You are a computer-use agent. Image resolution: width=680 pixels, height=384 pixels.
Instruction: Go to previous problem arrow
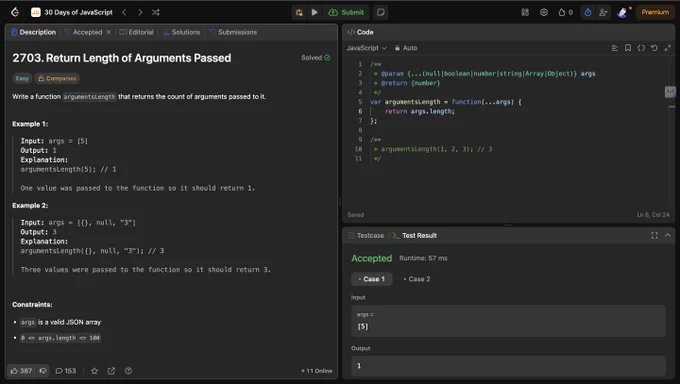[124, 12]
